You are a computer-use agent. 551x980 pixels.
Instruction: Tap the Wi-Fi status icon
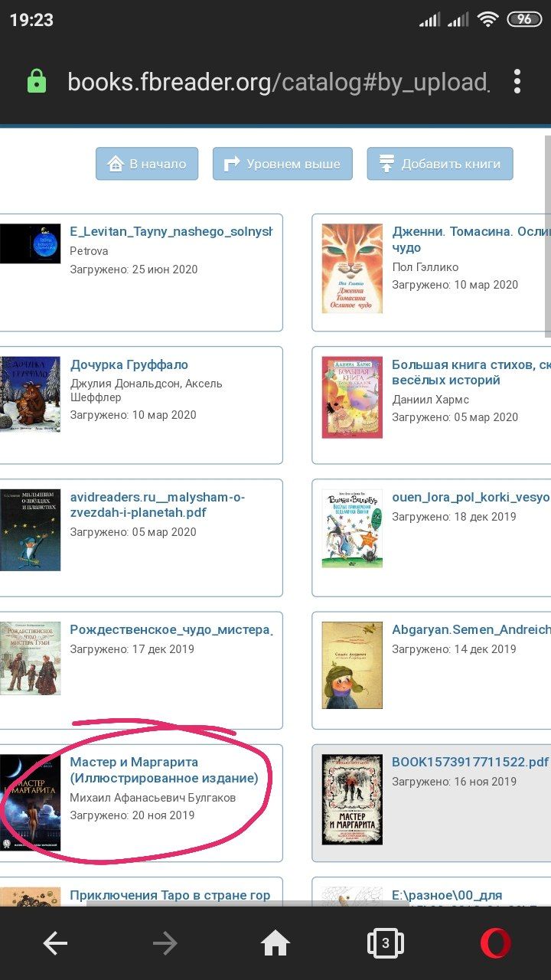(x=487, y=19)
